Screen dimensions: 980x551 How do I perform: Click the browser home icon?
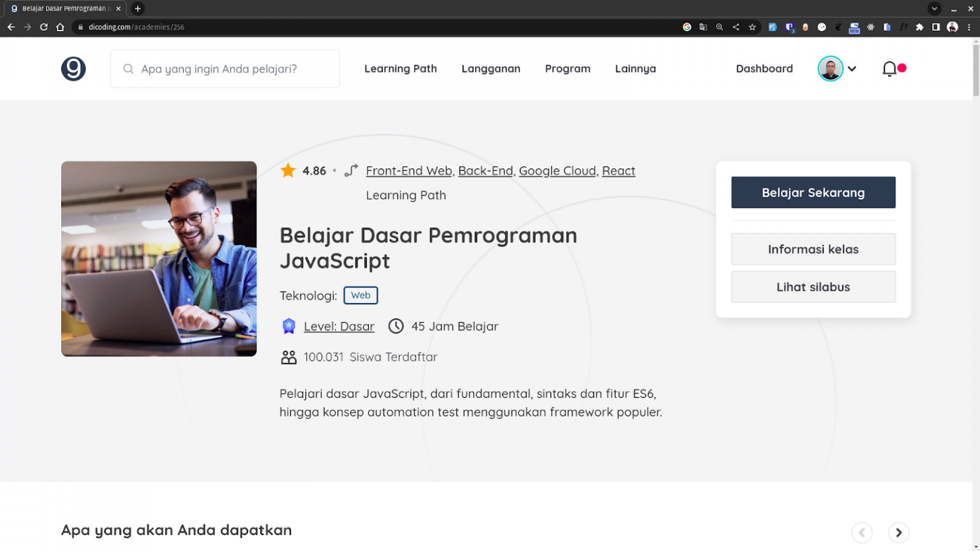click(x=61, y=27)
